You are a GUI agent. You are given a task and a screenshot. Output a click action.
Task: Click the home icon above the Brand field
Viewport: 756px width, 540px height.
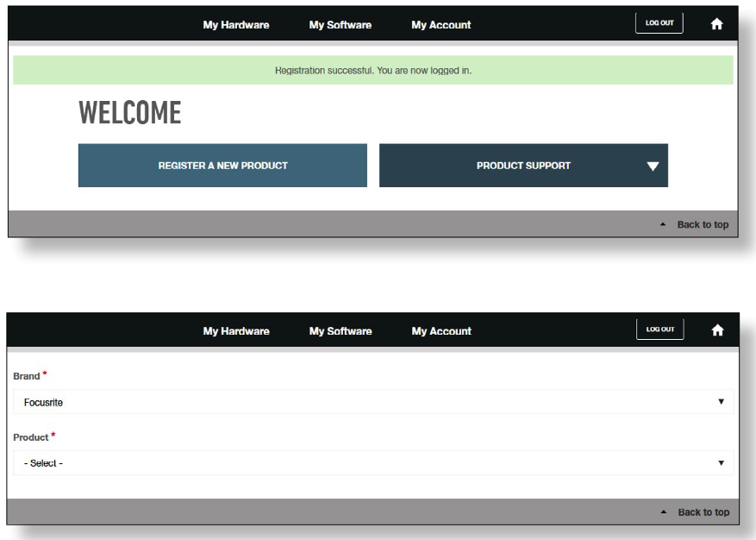click(716, 330)
